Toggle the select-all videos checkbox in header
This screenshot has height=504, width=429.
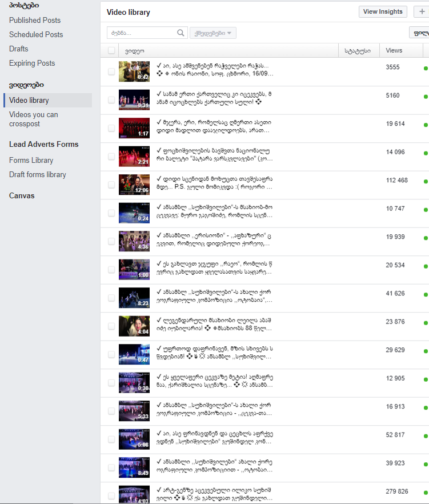pyautogui.click(x=111, y=50)
